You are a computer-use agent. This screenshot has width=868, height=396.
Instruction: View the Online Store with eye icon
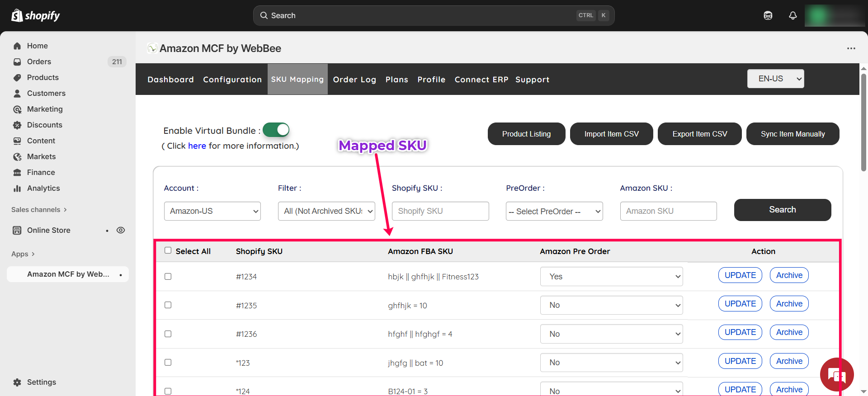121,230
